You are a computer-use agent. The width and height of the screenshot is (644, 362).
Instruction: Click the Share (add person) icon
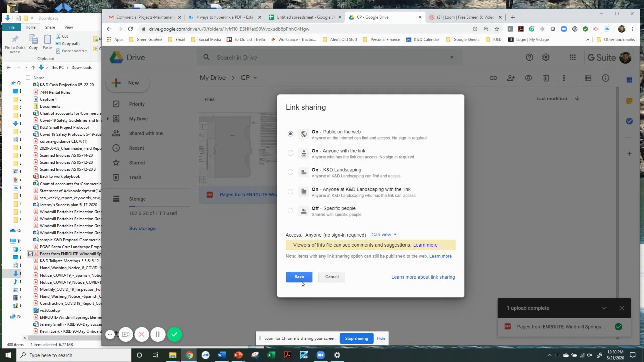point(511,78)
